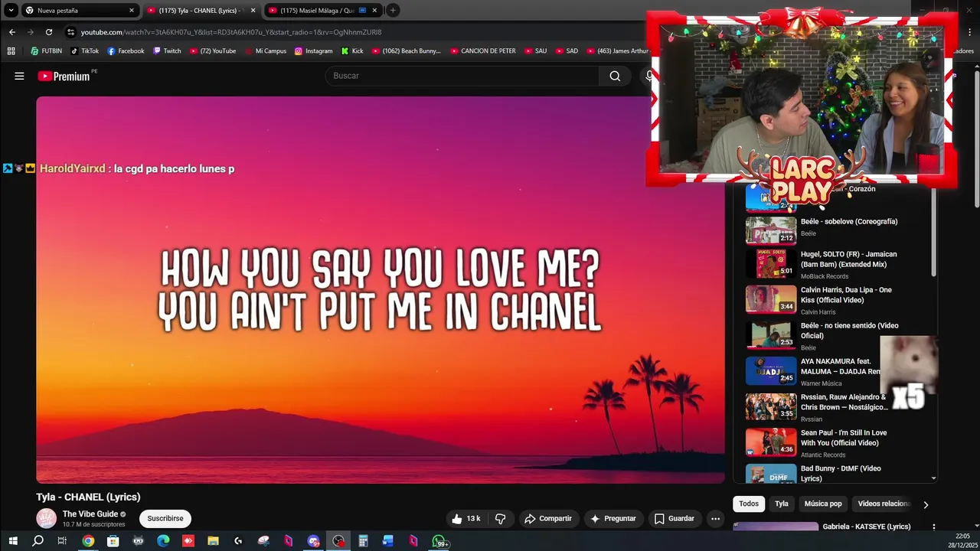980x551 pixels.
Task: Open Microsoft Store from taskbar
Action: pos(113,541)
